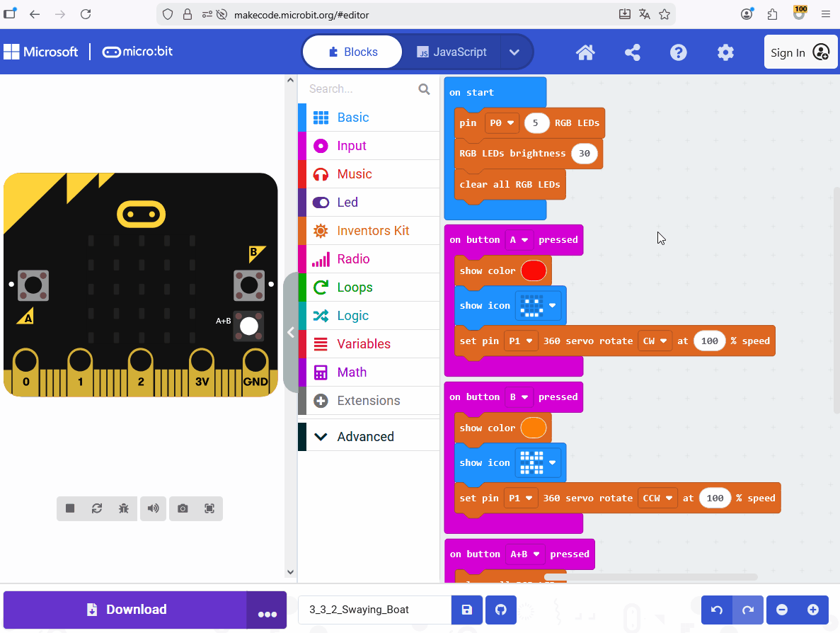
Task: Toggle simulator debug mode
Action: (x=124, y=508)
